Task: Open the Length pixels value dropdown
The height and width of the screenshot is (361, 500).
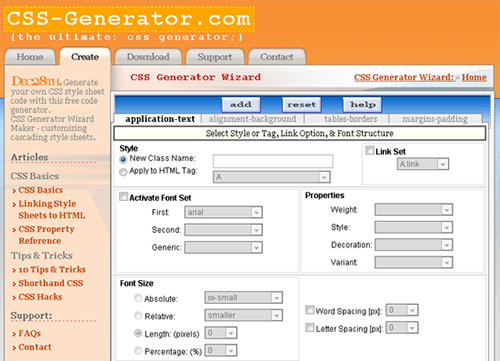Action: (221, 333)
